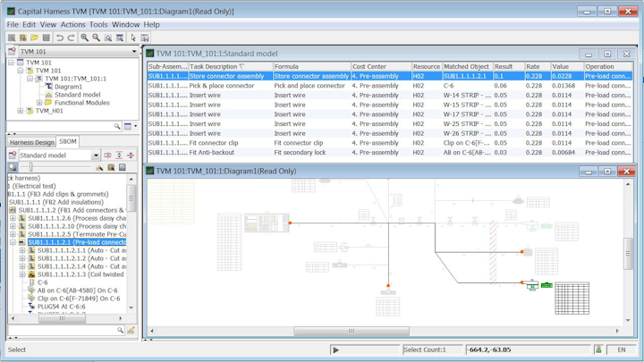Open the Window menu
Screen dimensions: 644x362
tap(126, 25)
